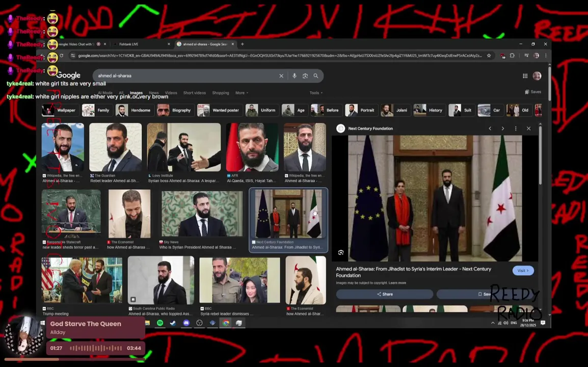Clear the search box with the X
This screenshot has height=367, width=588.
(x=281, y=76)
